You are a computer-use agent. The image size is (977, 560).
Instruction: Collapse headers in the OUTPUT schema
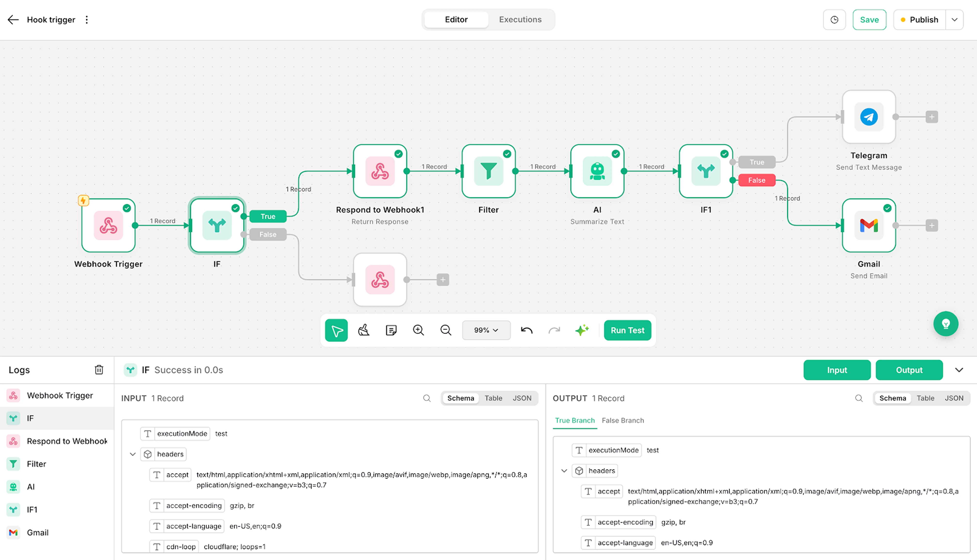click(x=564, y=471)
